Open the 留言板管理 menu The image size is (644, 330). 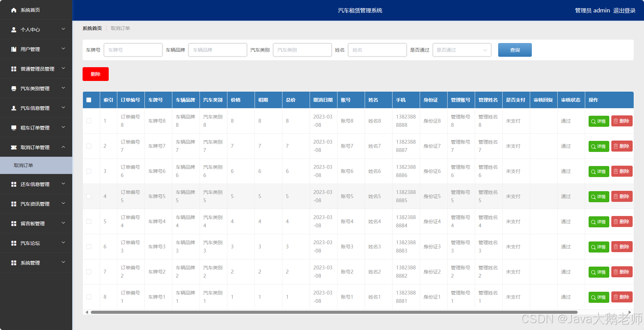click(x=36, y=224)
